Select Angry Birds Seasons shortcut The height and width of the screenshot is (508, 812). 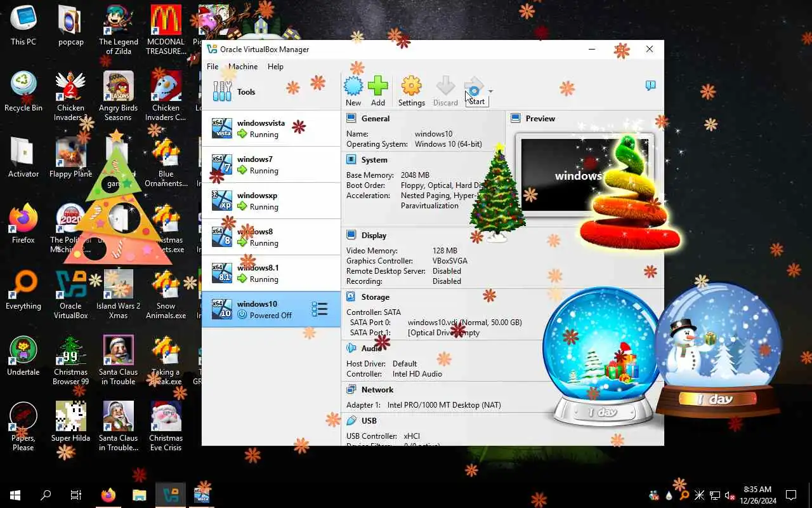coord(119,96)
